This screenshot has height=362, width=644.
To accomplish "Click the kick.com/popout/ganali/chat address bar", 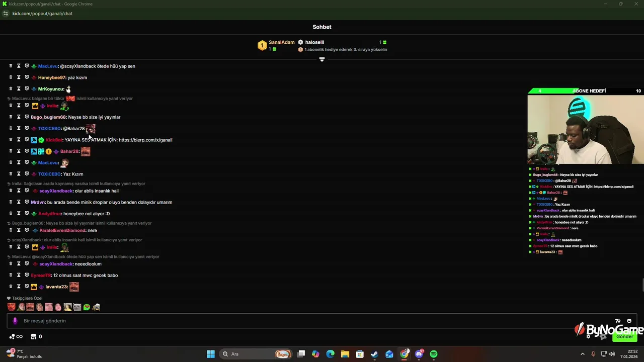I will (x=42, y=14).
